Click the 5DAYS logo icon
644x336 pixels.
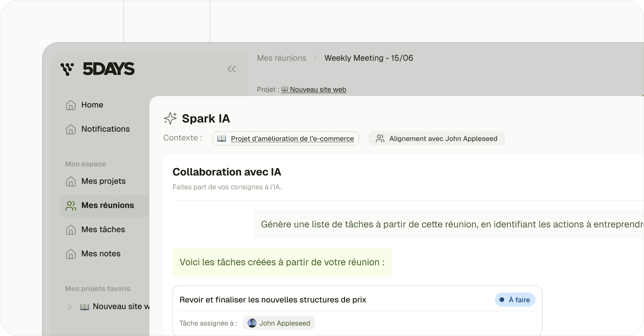(67, 69)
